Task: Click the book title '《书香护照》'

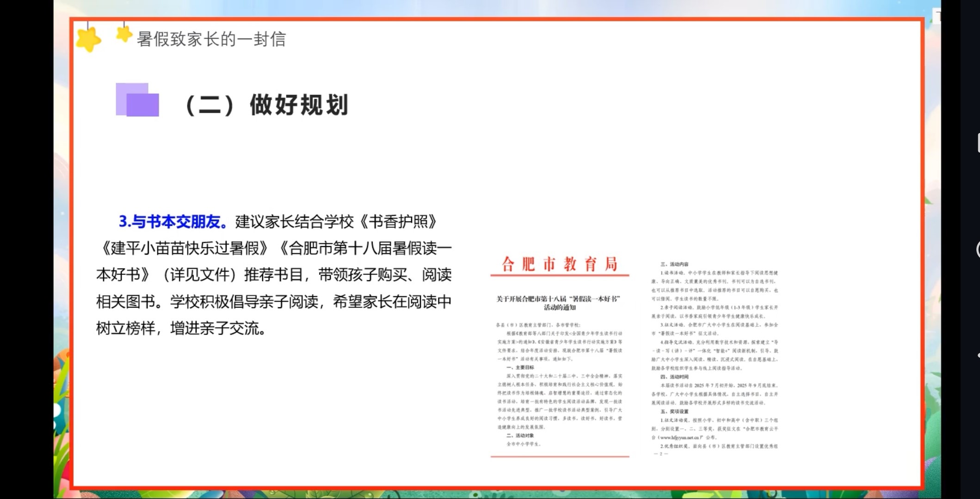Action: (x=398, y=222)
